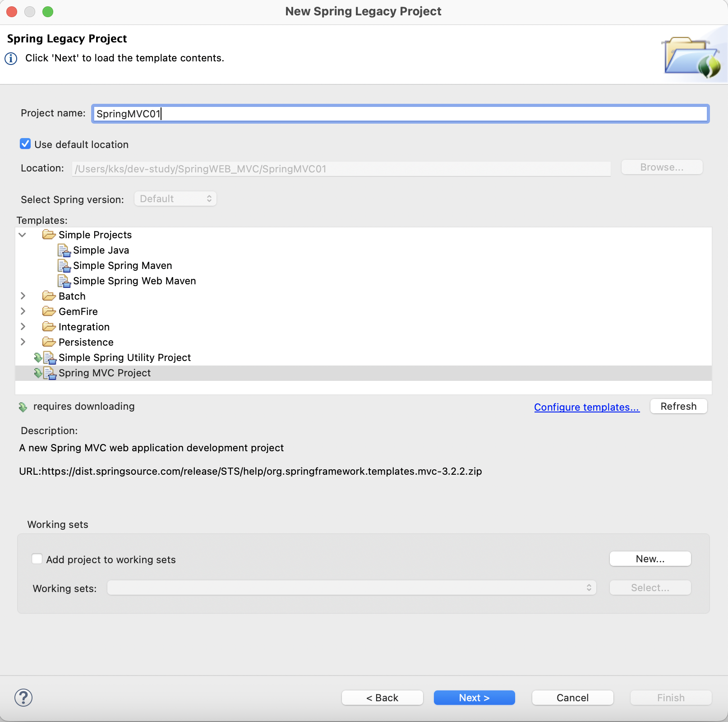Viewport: 728px width, 722px height.
Task: Select the Simple Spring Utility Project template
Action: (124, 357)
